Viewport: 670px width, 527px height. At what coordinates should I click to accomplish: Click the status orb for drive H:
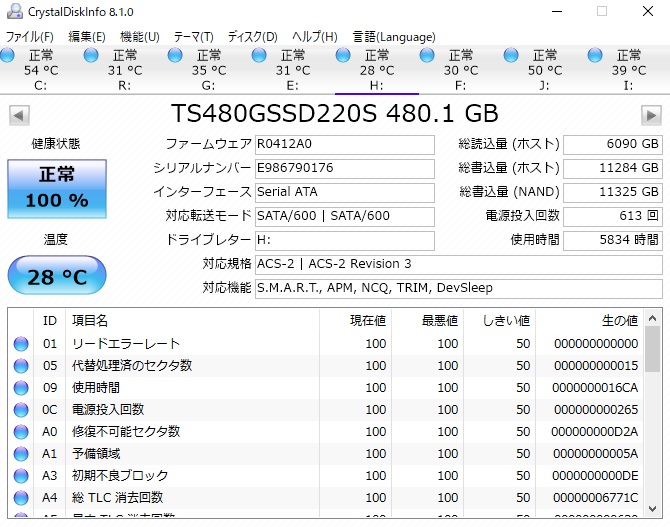[343, 56]
